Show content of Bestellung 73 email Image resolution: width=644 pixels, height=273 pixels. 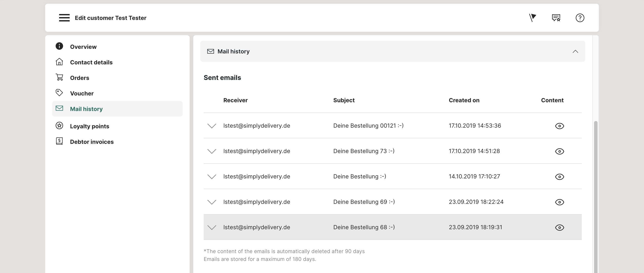559,151
